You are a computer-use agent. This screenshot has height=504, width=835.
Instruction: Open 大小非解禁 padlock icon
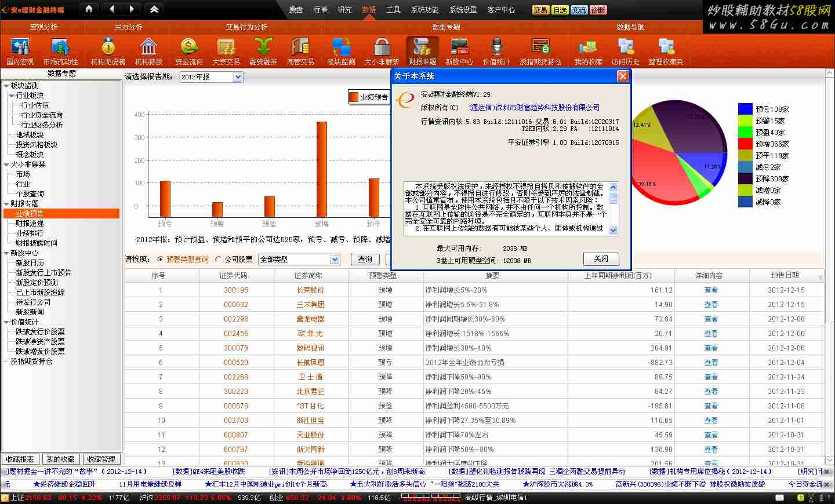coord(382,50)
